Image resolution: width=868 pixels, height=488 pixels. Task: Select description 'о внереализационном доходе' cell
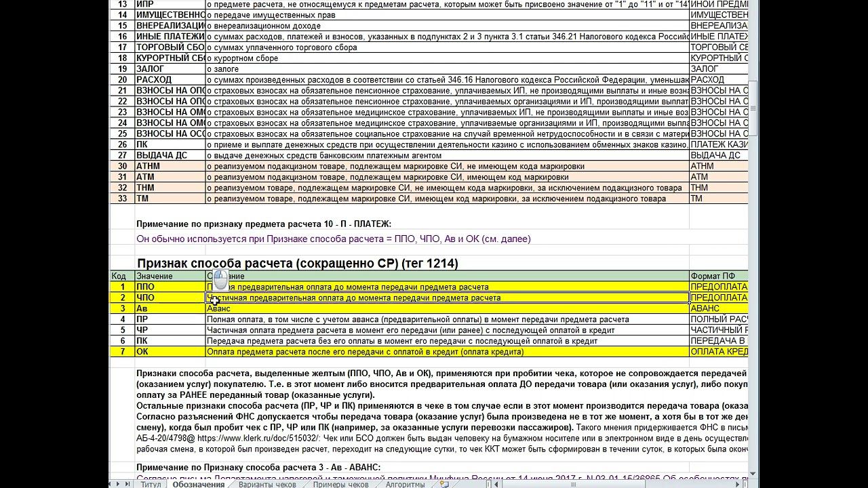click(448, 26)
